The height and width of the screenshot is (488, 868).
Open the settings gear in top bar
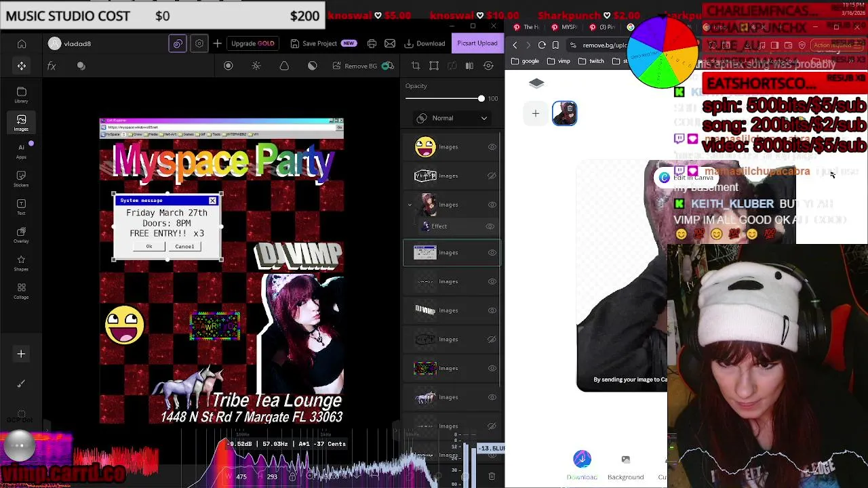coord(199,43)
